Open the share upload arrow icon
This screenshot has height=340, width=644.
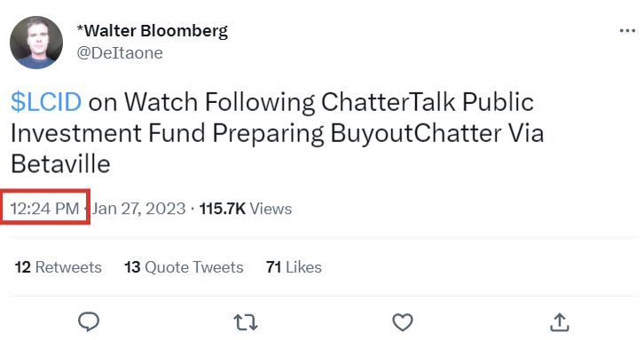click(560, 322)
